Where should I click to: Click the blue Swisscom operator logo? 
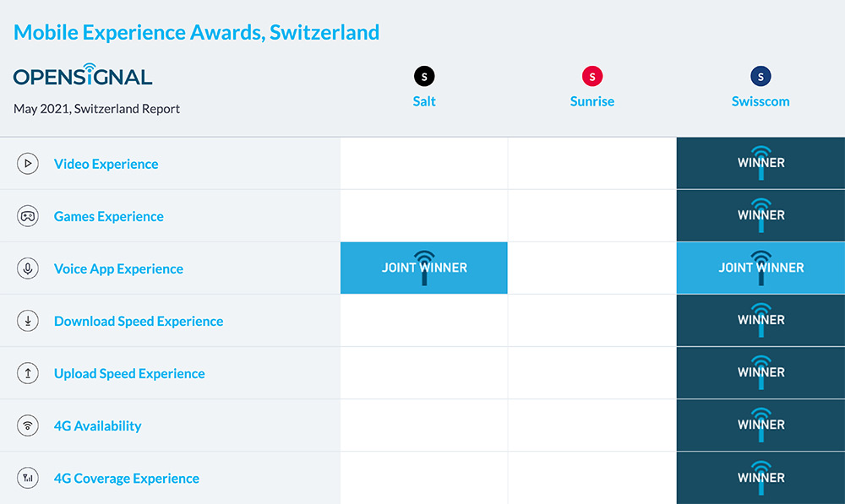point(760,77)
